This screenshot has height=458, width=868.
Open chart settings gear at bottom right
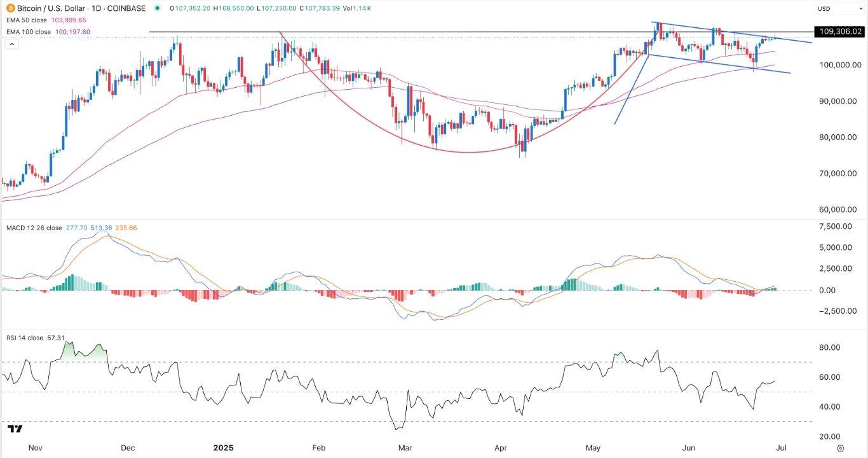click(x=841, y=448)
